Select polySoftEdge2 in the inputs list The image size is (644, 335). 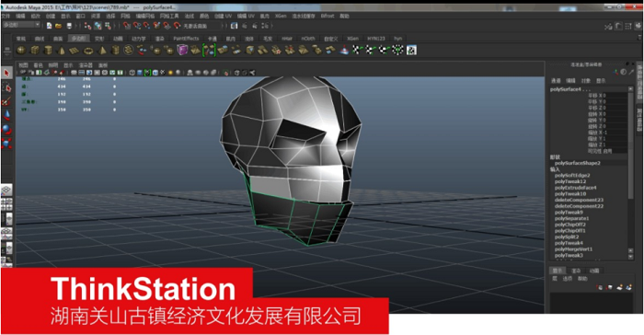point(572,175)
